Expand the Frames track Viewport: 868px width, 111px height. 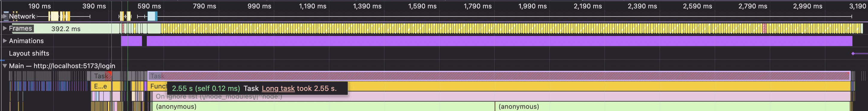point(5,28)
